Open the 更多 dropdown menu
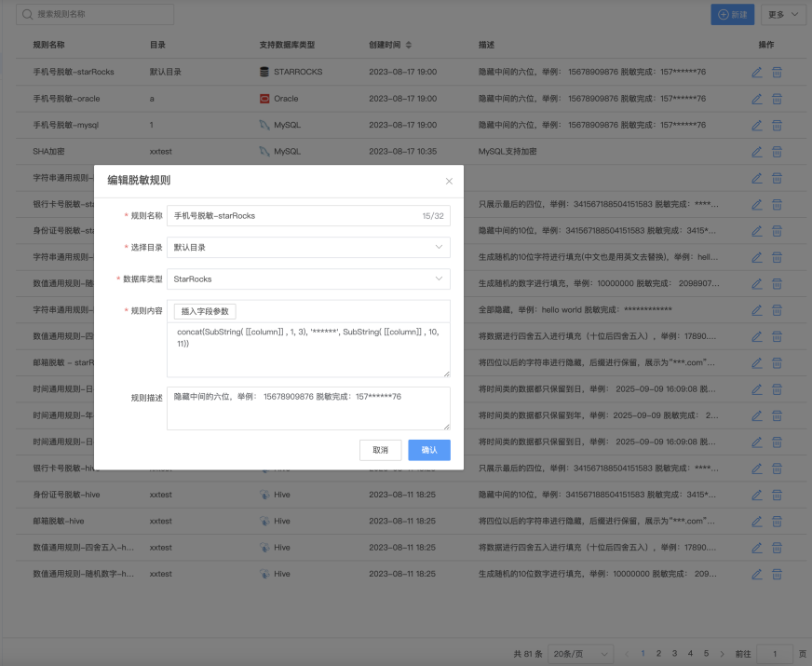812x666 pixels. point(783,15)
